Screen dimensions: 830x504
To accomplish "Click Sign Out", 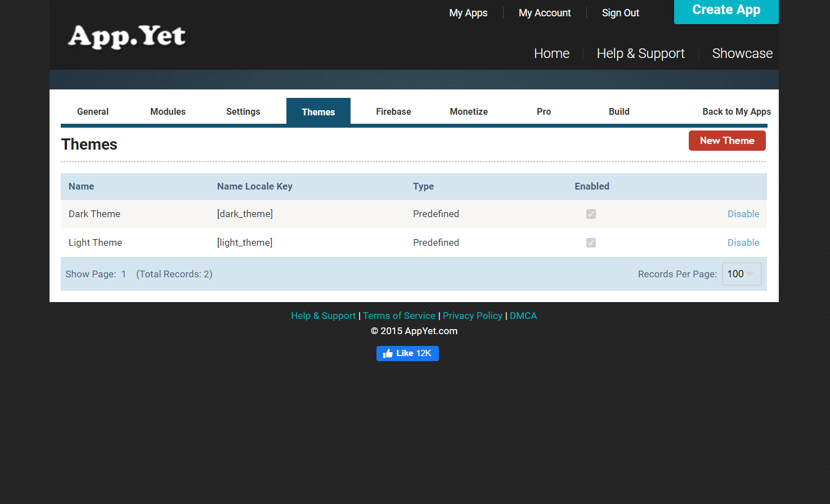I will tap(621, 13).
